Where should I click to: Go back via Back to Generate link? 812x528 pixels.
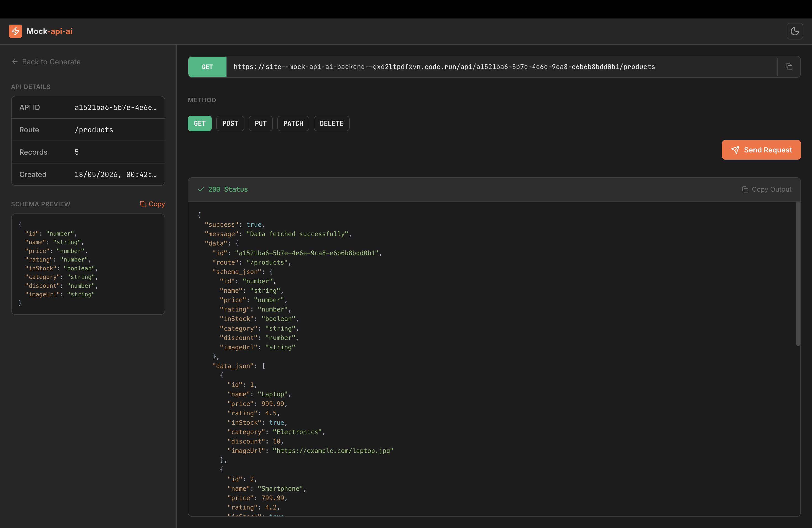(46, 62)
